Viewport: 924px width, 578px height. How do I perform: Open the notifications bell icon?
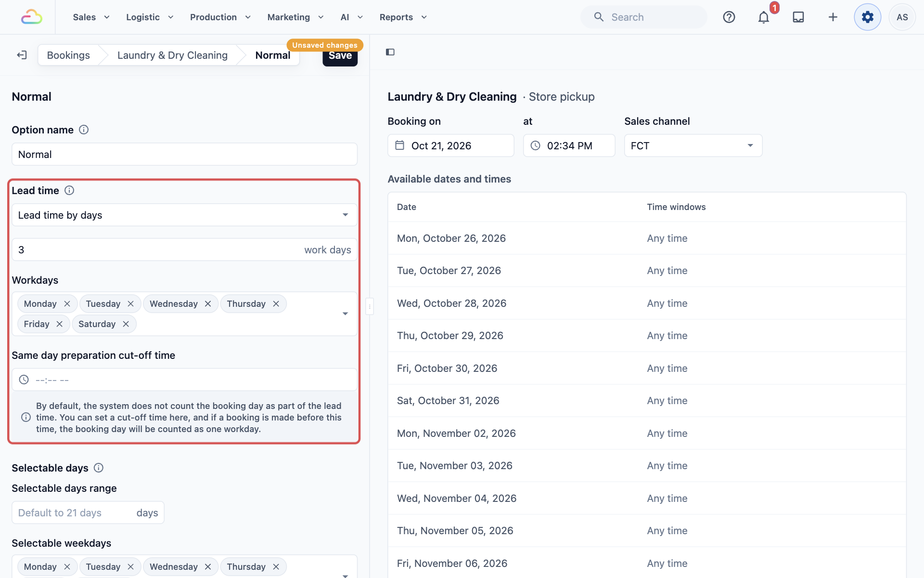(x=764, y=17)
